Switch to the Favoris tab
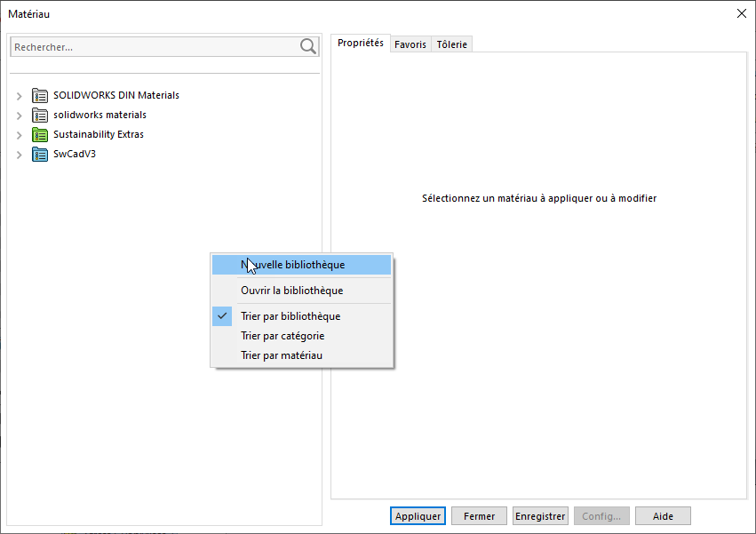This screenshot has width=756, height=534. coord(410,44)
